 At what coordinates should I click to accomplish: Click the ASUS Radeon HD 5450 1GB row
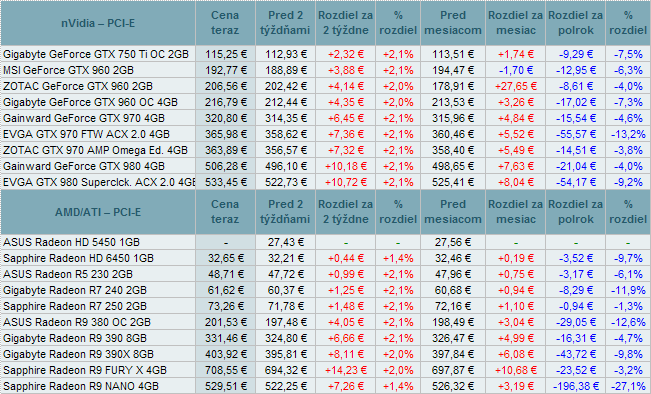tap(326, 242)
